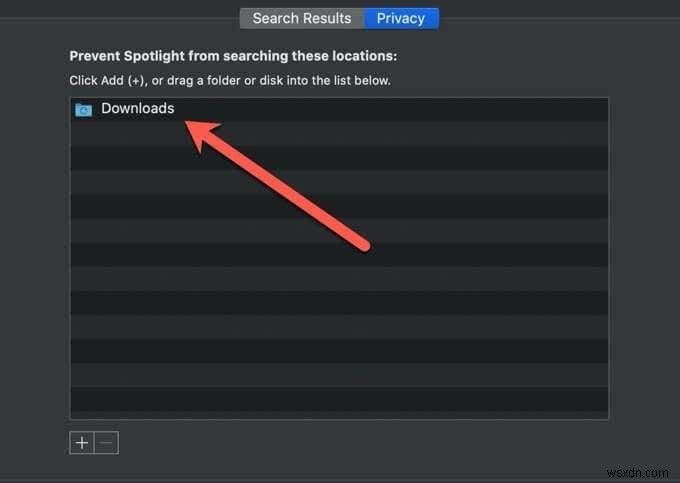
Task: Click the empty row directly below Downloads
Action: tap(338, 134)
